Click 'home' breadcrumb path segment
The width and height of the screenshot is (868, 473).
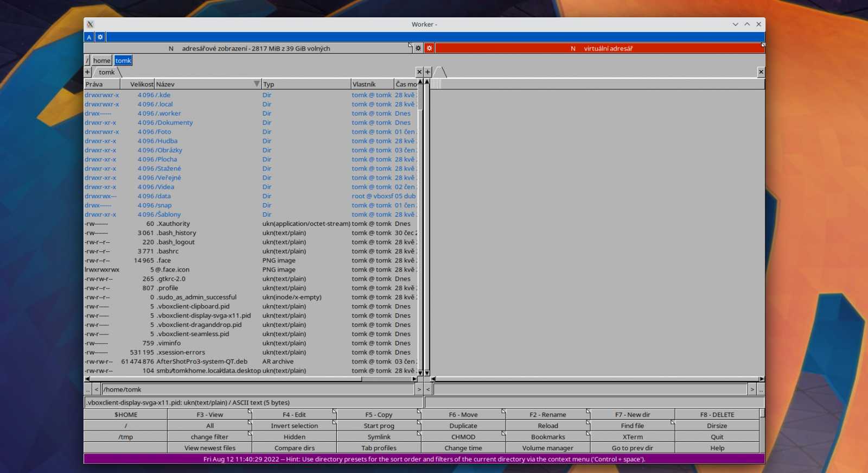(101, 60)
